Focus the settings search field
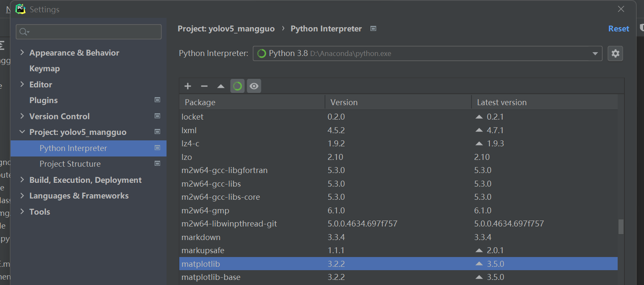Image resolution: width=644 pixels, height=285 pixels. tap(88, 32)
